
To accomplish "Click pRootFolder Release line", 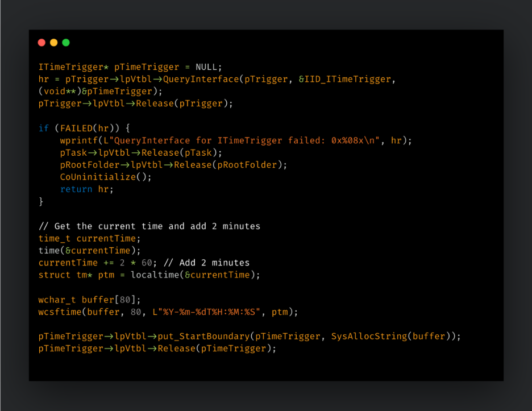I will click(x=173, y=165).
